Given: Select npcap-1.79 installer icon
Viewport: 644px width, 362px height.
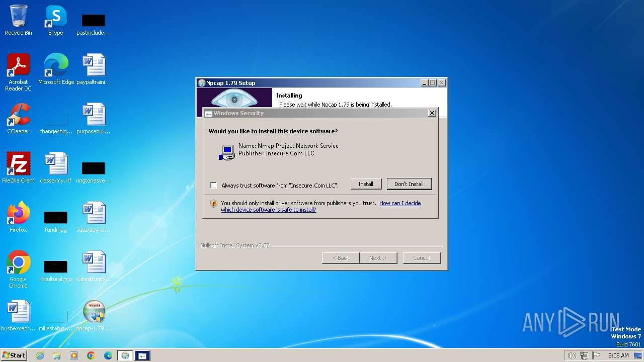Looking at the screenshot, I should (x=94, y=315).
